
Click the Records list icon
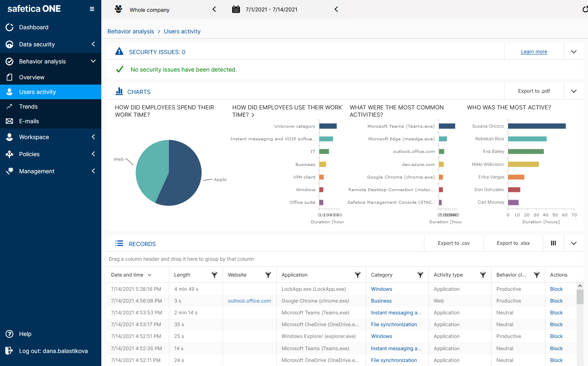tap(119, 243)
